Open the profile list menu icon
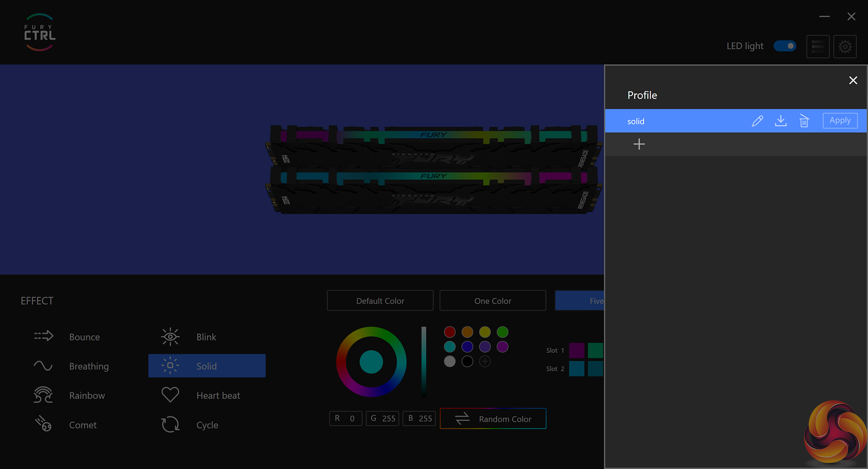Screen dimensions: 868x469 point(818,46)
